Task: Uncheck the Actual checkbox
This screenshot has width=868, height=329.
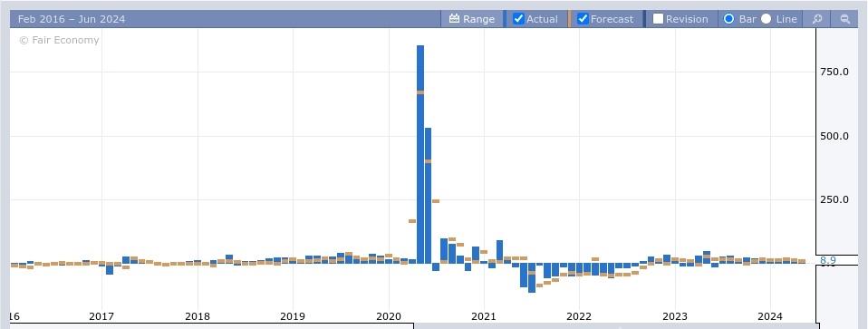Action: pos(518,19)
